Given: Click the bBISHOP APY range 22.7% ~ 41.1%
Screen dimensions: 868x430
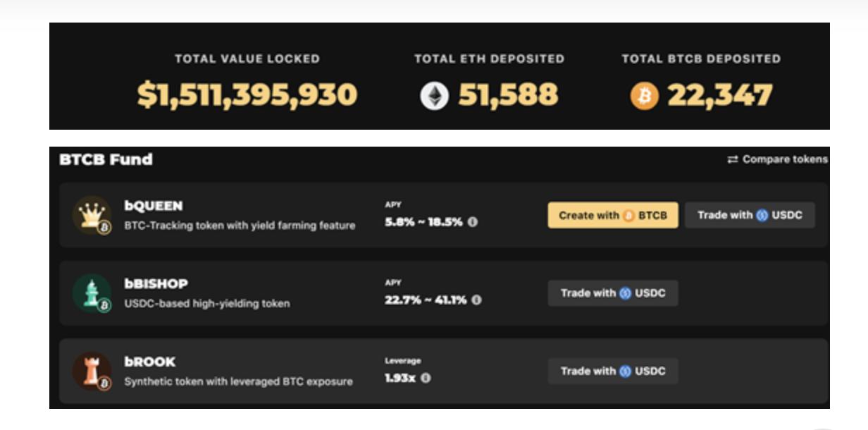Looking at the screenshot, I should coord(426,300).
